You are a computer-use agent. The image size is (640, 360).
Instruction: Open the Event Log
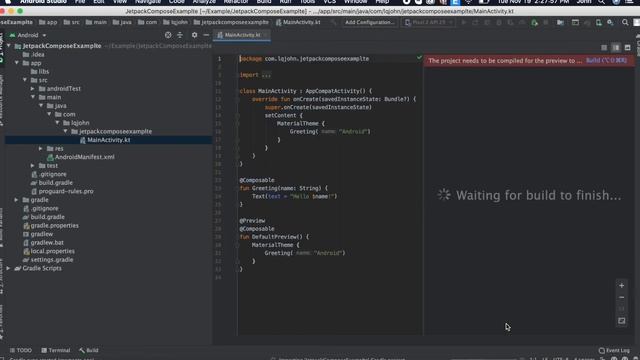click(x=614, y=350)
